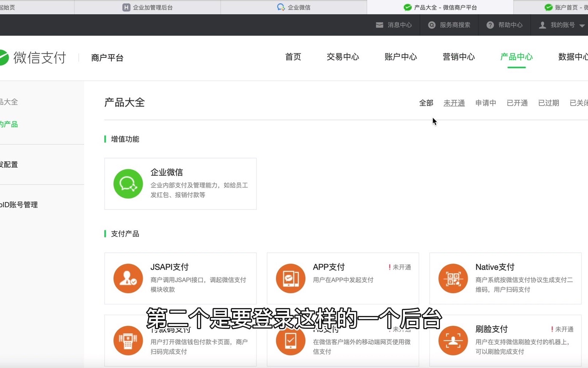The width and height of the screenshot is (588, 368).
Task: Click the 商户平台 label
Action: 107,58
